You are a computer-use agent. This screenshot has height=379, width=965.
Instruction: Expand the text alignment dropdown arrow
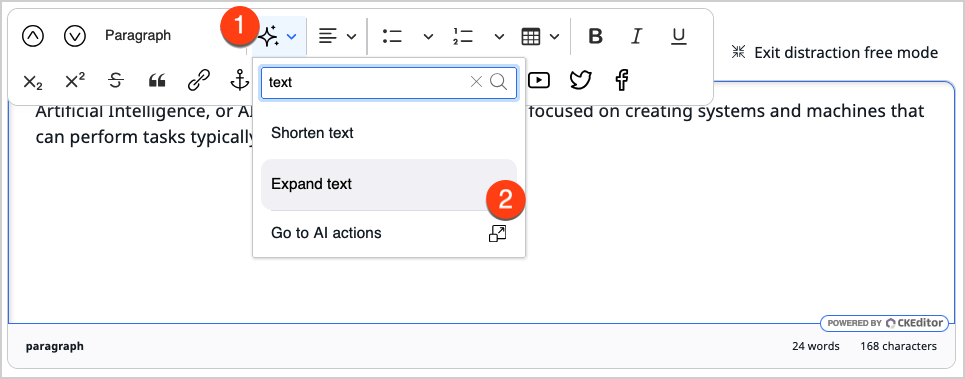351,37
